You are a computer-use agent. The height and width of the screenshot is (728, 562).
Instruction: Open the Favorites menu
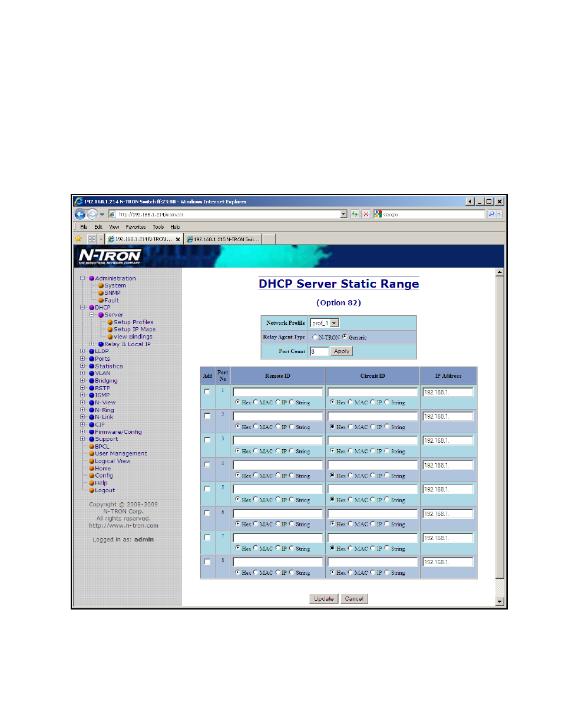click(135, 227)
